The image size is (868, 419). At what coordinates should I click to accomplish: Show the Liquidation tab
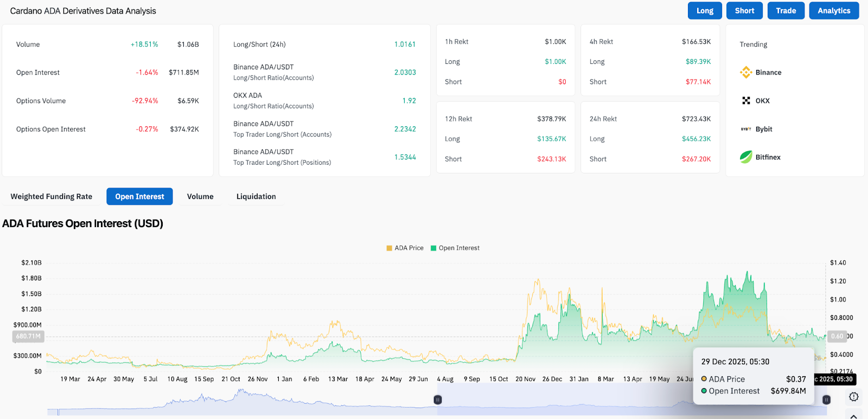tap(256, 197)
